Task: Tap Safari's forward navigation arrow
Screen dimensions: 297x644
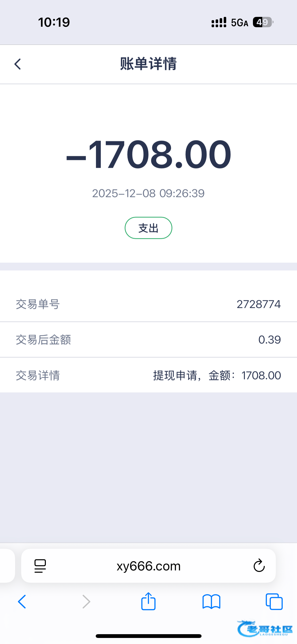Action: coord(86,602)
